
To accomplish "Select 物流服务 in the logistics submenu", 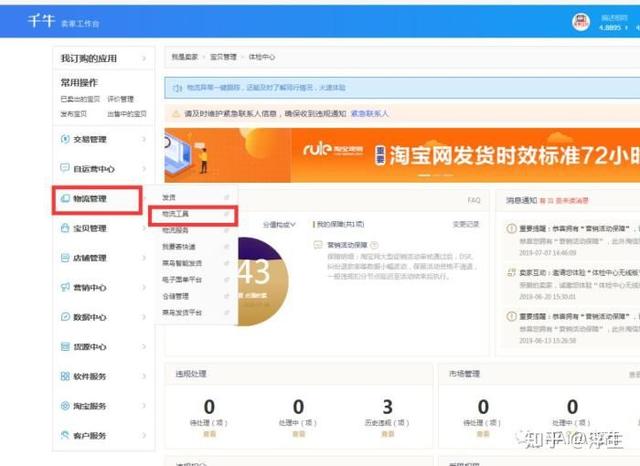I will 175,230.
